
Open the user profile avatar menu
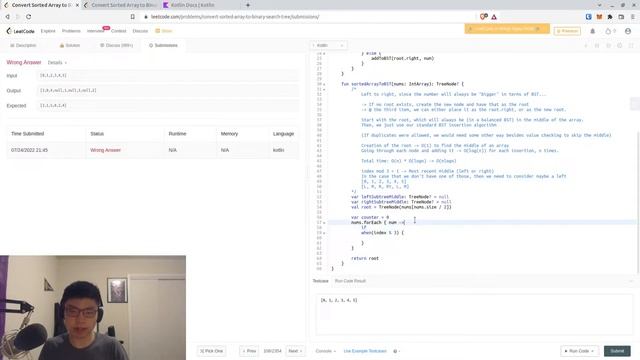coord(628,31)
